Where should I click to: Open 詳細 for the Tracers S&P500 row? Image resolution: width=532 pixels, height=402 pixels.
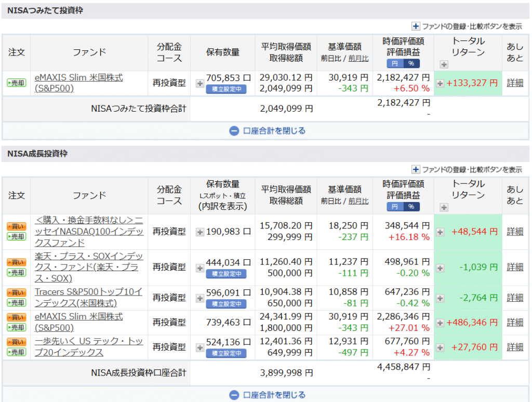tap(515, 298)
